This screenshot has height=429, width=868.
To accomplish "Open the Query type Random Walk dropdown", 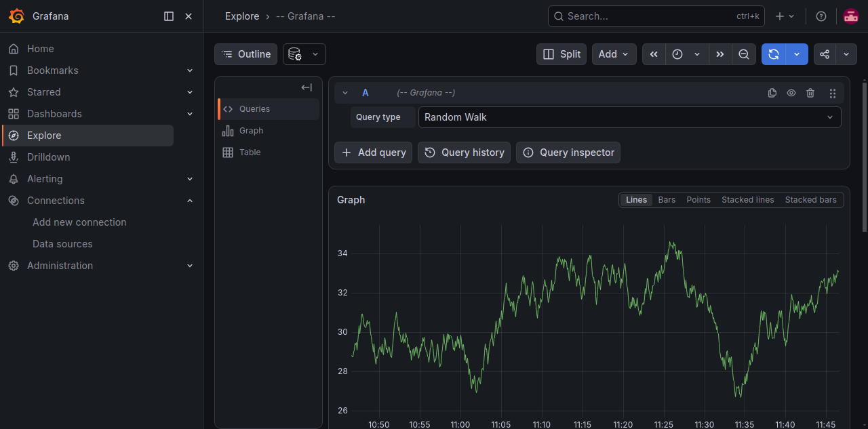I will tap(629, 117).
